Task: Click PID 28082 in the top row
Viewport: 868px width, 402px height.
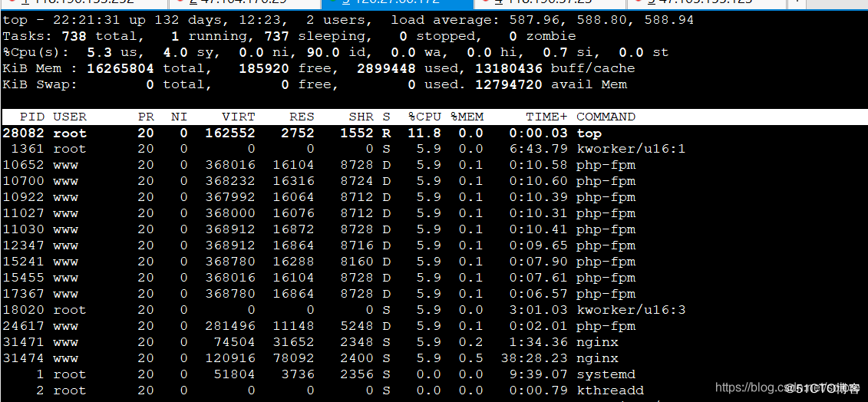Action: (x=23, y=133)
